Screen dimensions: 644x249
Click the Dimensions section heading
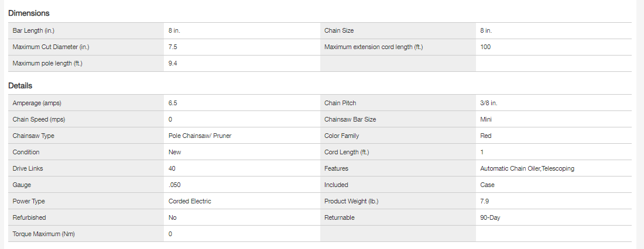coord(29,13)
